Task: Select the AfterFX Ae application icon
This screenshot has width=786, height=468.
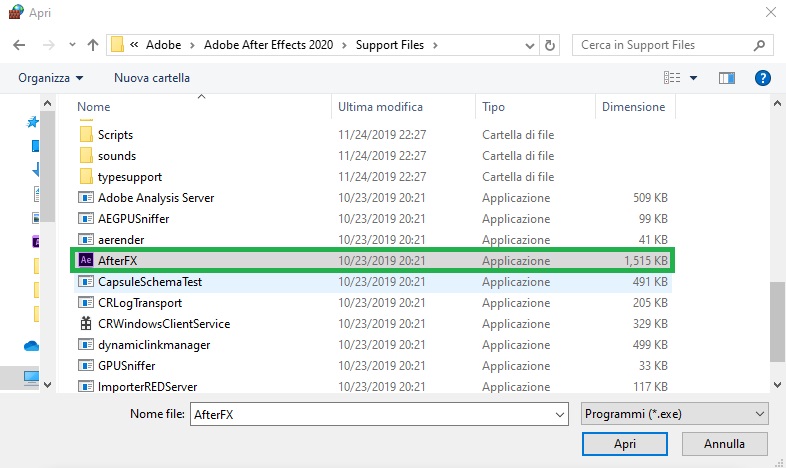Action: (x=86, y=260)
